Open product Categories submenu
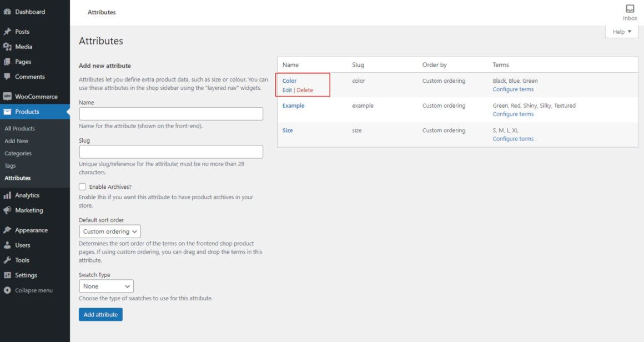 18,153
